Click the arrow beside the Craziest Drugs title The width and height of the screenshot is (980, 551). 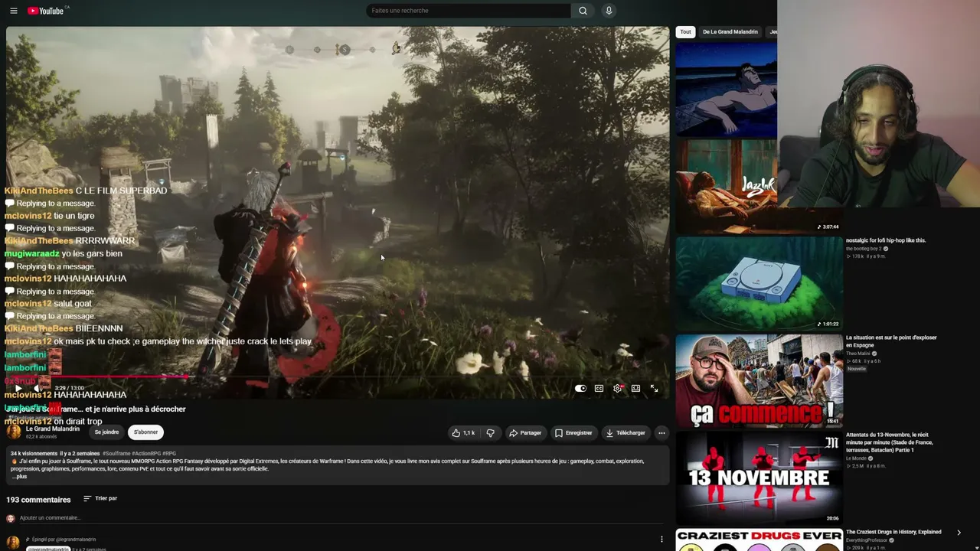pos(959,533)
